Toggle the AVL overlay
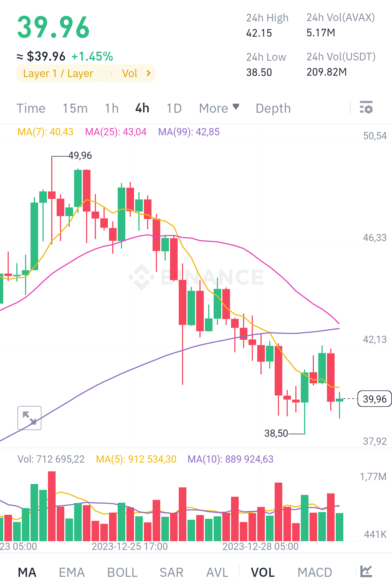Screen dimensions: 392x587 (217, 571)
